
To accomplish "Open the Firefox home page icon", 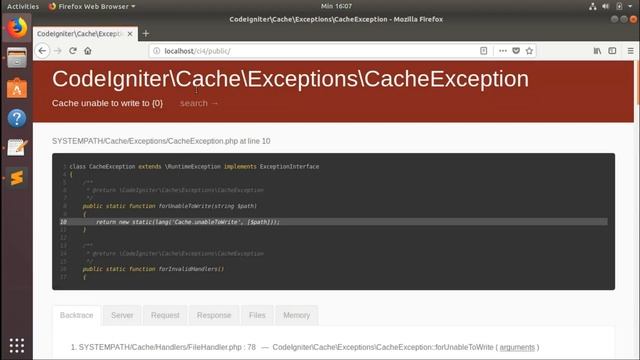I will [88, 51].
